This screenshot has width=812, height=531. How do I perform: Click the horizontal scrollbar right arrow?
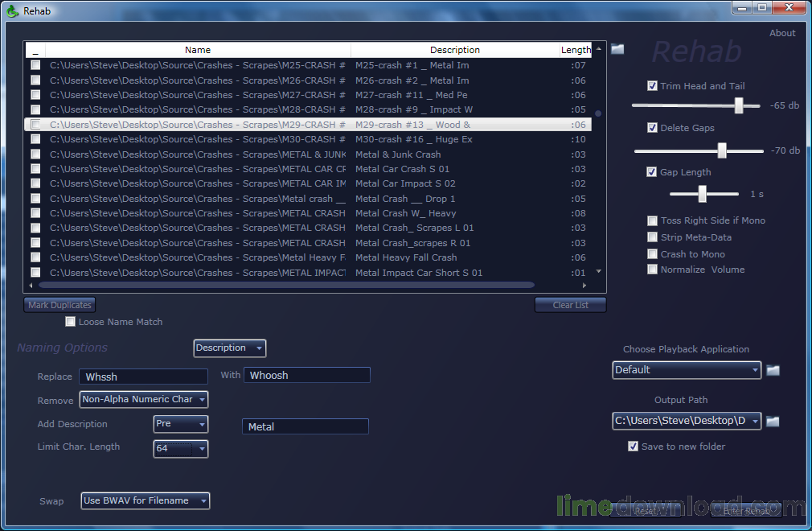(x=584, y=285)
